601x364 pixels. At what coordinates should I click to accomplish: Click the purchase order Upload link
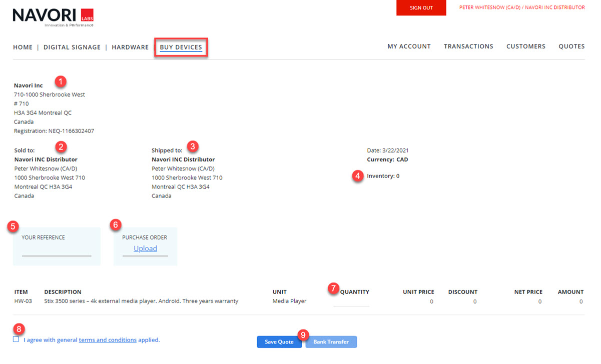tap(145, 249)
